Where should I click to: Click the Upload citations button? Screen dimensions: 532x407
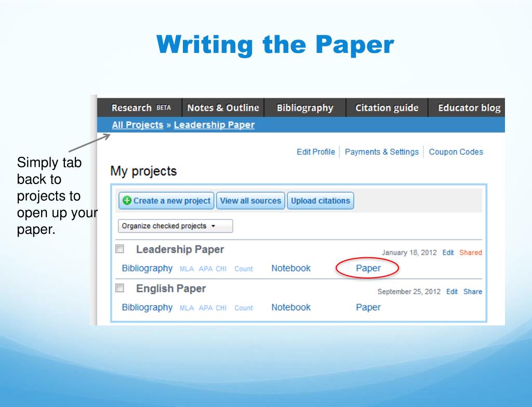pyautogui.click(x=320, y=201)
